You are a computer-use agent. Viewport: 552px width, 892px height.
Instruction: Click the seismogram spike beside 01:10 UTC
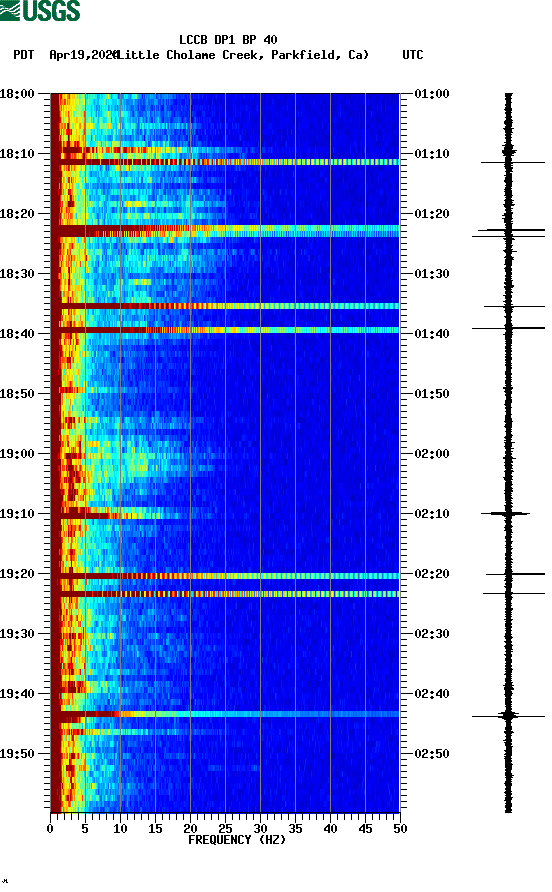[513, 163]
